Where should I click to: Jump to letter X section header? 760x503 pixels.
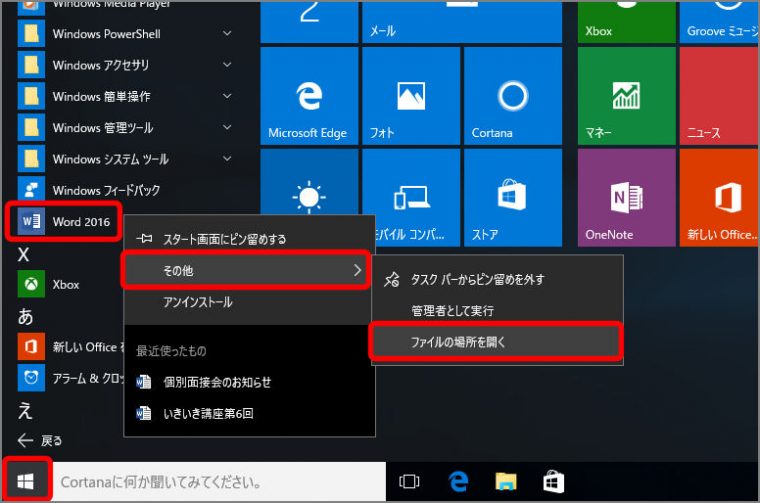tap(23, 254)
